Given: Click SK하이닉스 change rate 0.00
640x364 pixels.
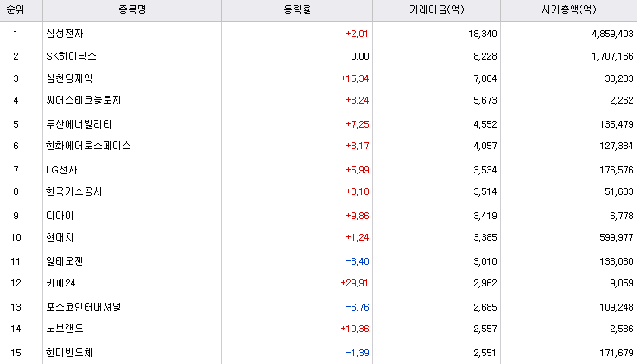Looking at the screenshot, I should (360, 56).
